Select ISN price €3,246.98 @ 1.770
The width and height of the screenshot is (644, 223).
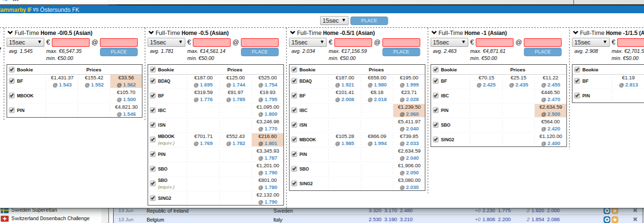[x=268, y=125]
